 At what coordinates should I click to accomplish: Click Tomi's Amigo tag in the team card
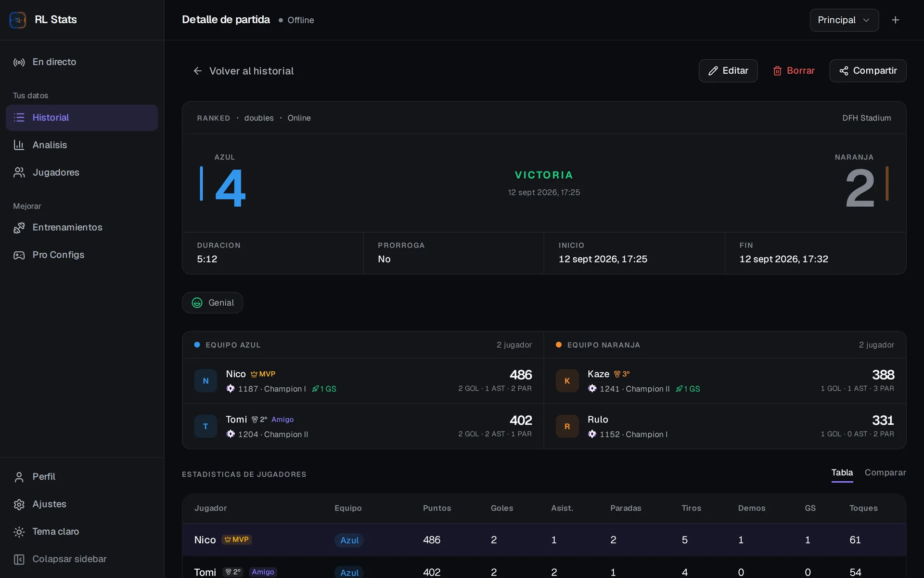click(x=282, y=420)
